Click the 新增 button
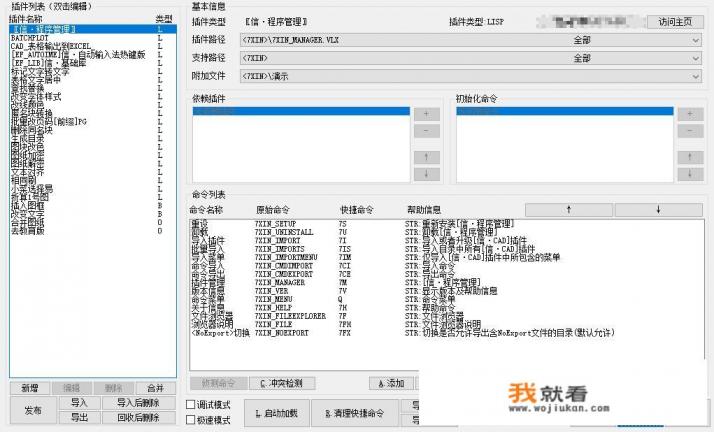714x432 pixels. pos(30,388)
